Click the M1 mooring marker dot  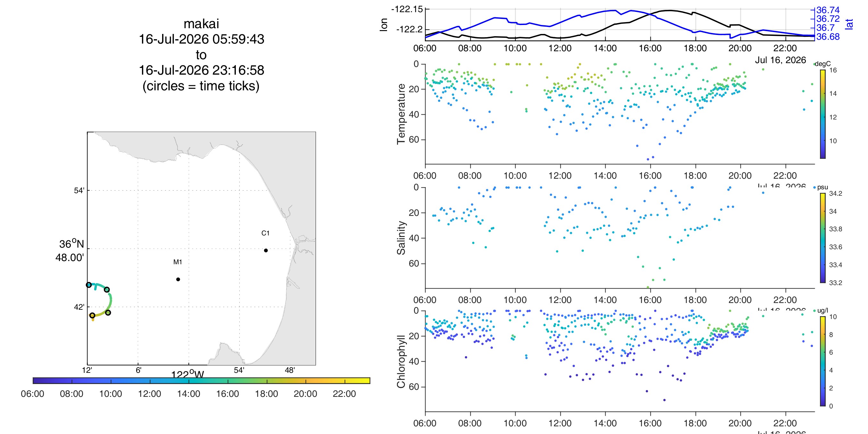point(178,279)
